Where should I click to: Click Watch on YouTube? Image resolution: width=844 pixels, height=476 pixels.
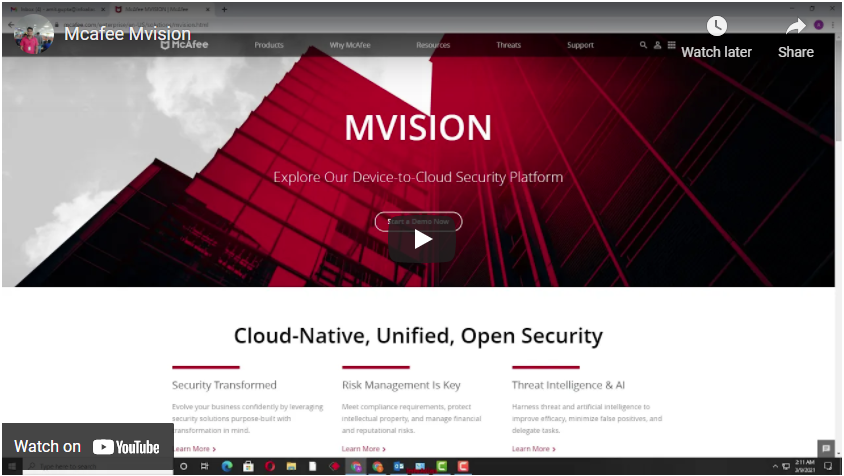tap(87, 446)
